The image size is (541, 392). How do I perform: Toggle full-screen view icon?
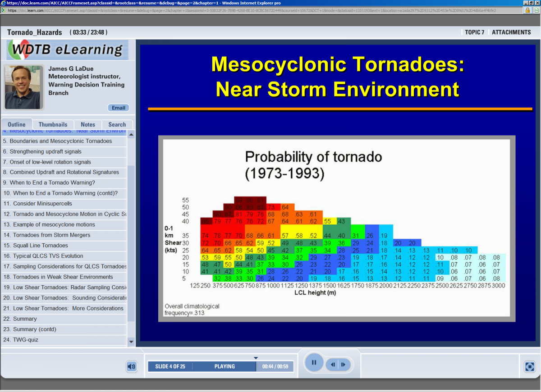pos(530,366)
